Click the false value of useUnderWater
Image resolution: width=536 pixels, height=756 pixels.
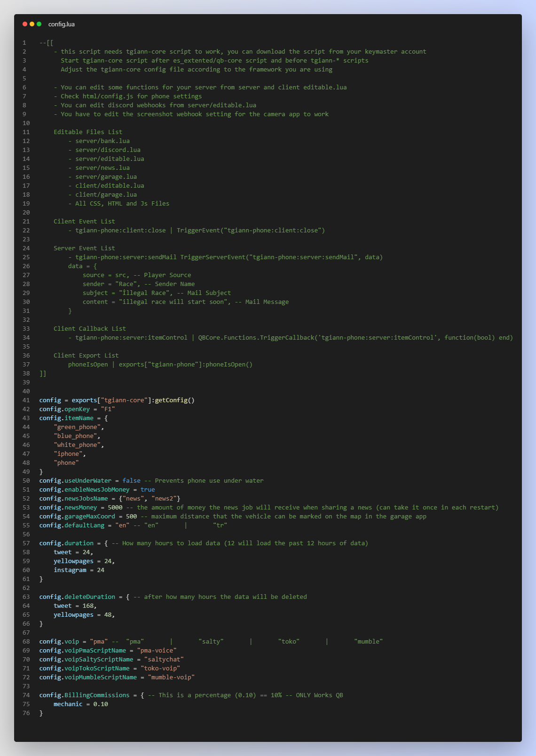pyautogui.click(x=132, y=481)
